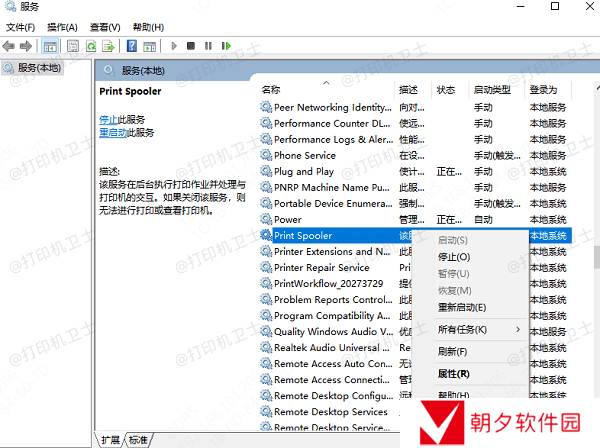Click the Export List toolbar icon
Screen dimensions: 600x448
pyautogui.click(x=108, y=46)
